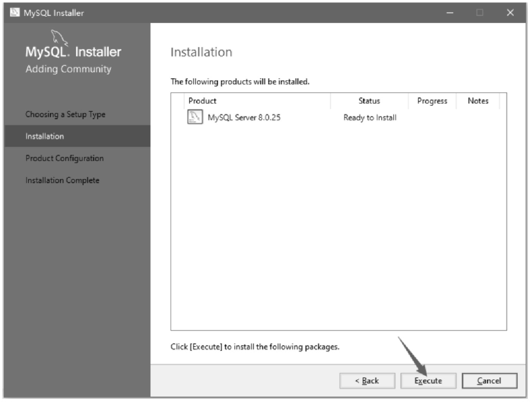Select the MySQL Server 8.0.25 product icon
The image size is (532, 403).
(x=195, y=117)
